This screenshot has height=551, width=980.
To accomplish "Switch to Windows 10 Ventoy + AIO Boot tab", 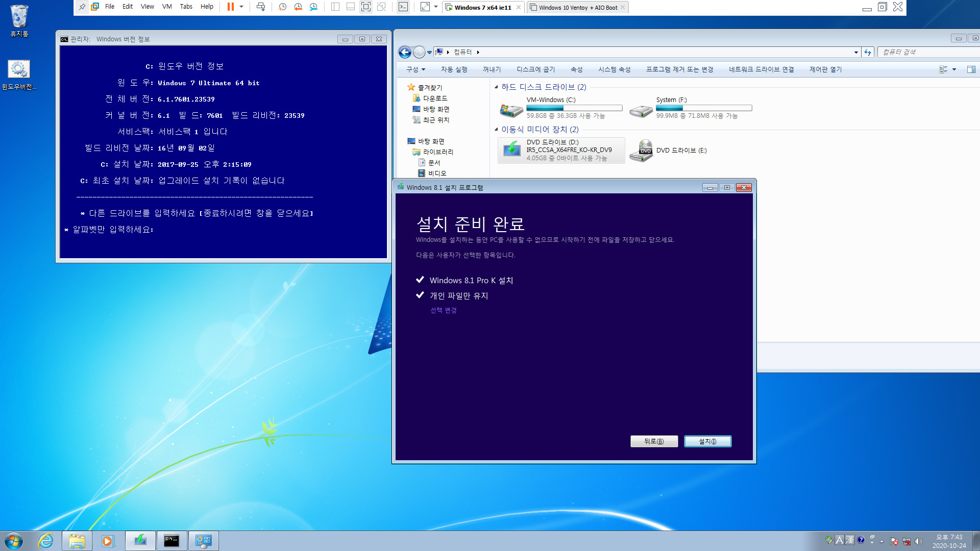I will (578, 8).
